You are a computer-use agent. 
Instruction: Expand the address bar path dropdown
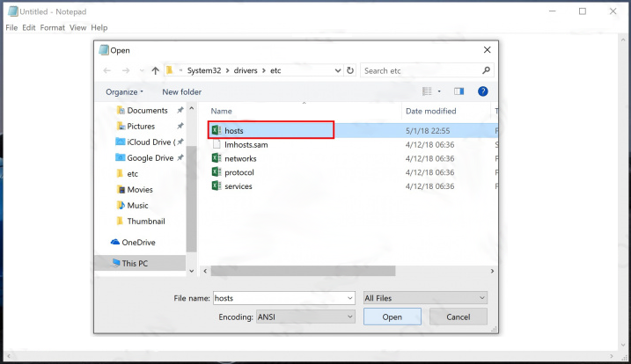pyautogui.click(x=338, y=70)
